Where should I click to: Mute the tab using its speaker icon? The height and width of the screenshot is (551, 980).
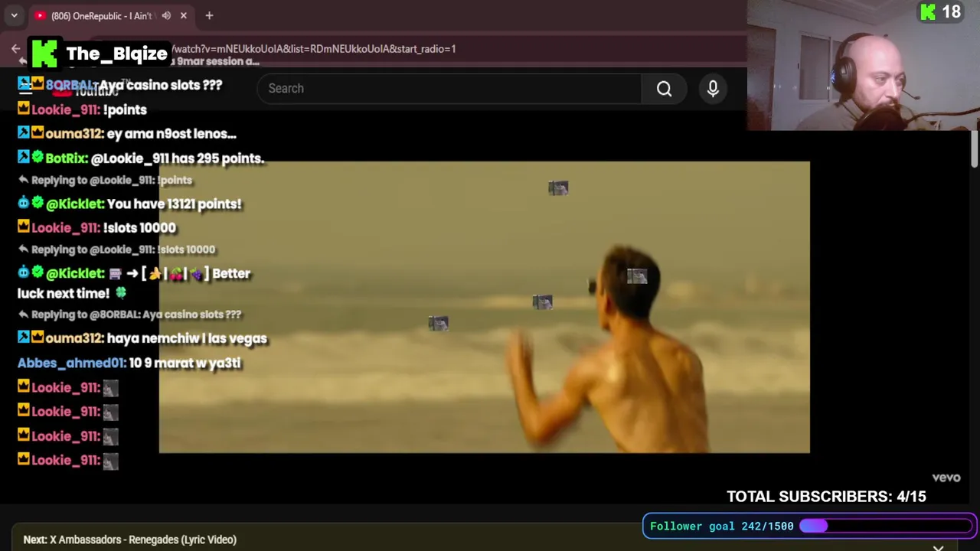pos(166,15)
